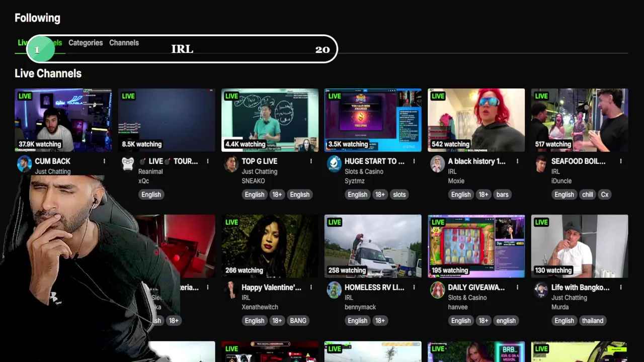644x362 pixels.
Task: Open kebab menu for Happy Valentine's stream
Action: click(x=311, y=288)
